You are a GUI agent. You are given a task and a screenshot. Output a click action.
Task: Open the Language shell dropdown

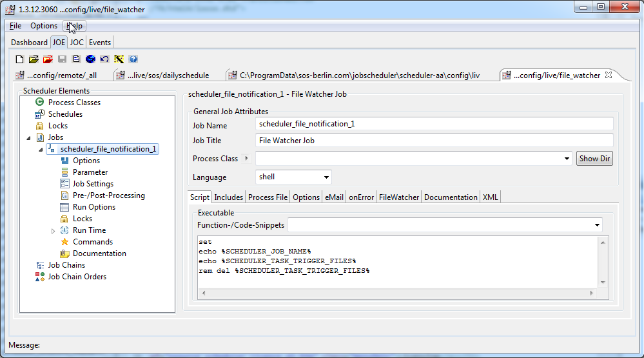pos(326,177)
